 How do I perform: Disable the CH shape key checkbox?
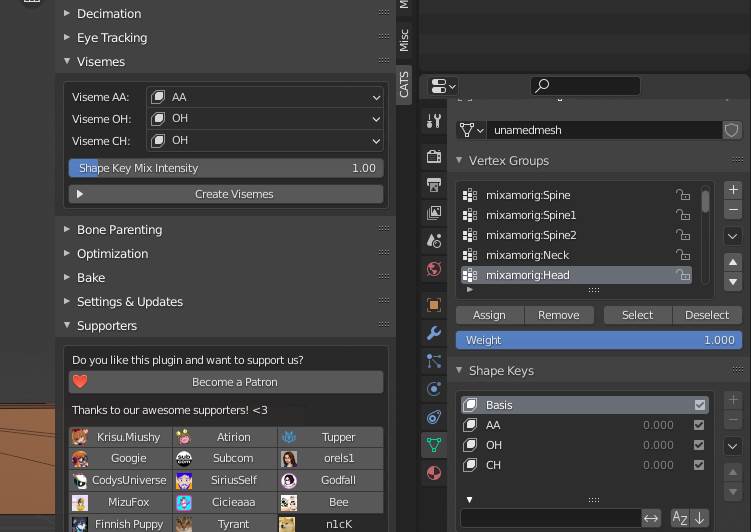coord(699,465)
